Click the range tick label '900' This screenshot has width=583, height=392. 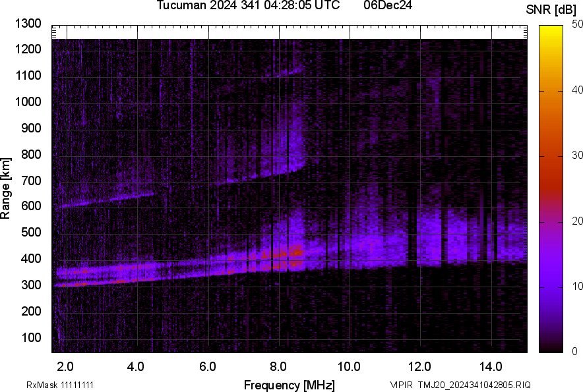(31, 128)
